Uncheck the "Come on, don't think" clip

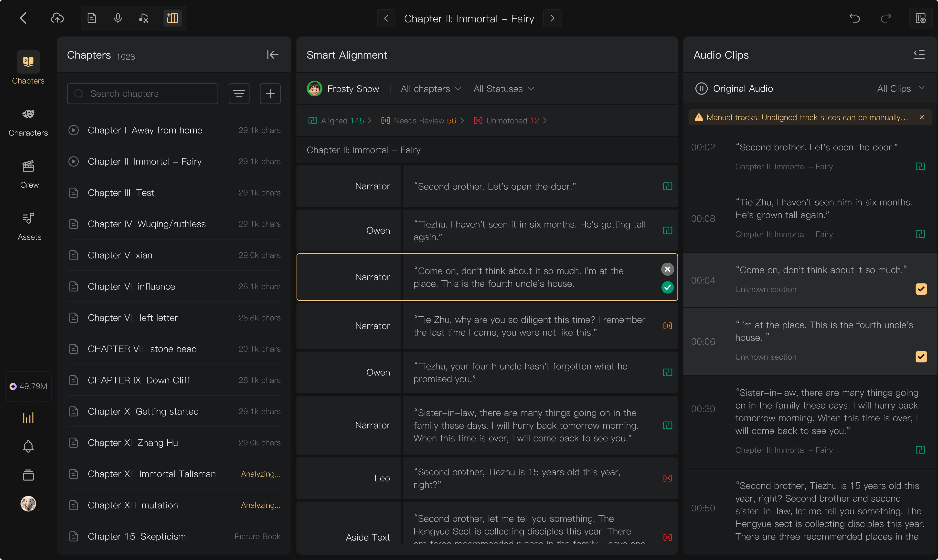[921, 289]
